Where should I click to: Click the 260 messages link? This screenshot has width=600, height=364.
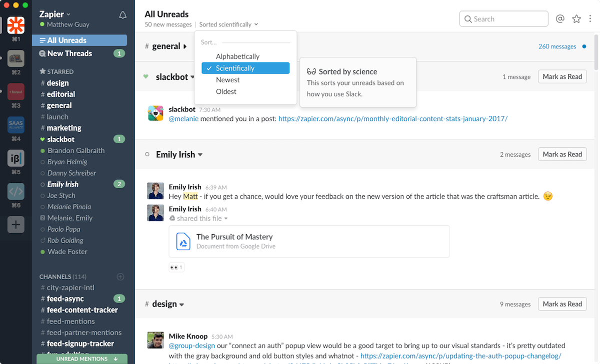557,46
